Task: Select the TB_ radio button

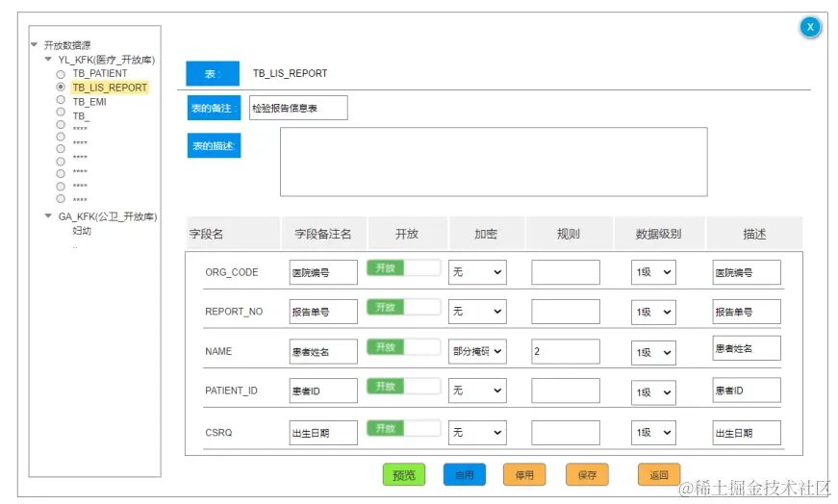Action: point(61,113)
